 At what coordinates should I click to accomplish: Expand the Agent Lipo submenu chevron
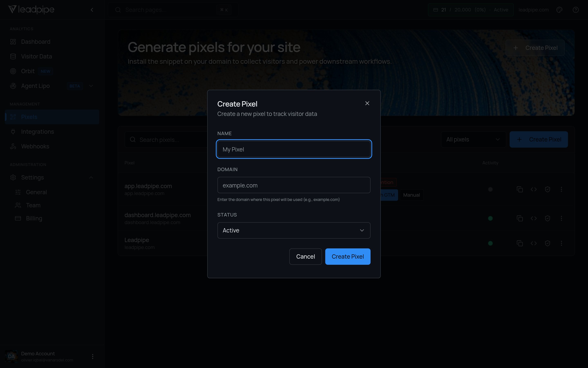(91, 86)
